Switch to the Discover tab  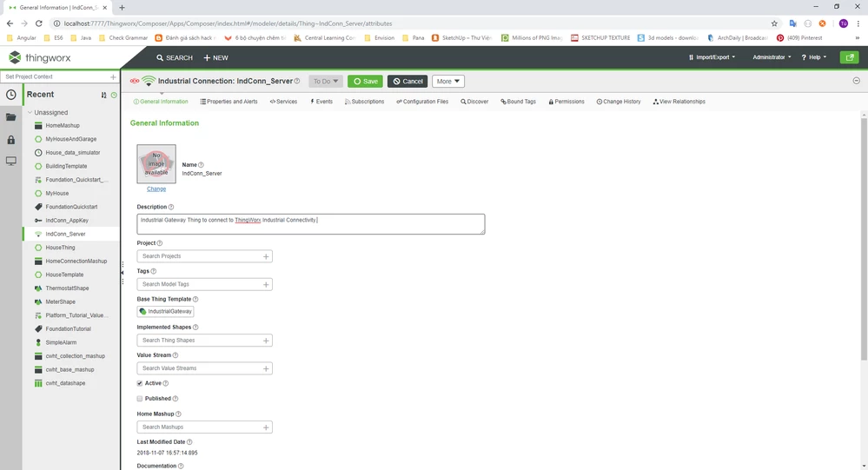pyautogui.click(x=474, y=102)
